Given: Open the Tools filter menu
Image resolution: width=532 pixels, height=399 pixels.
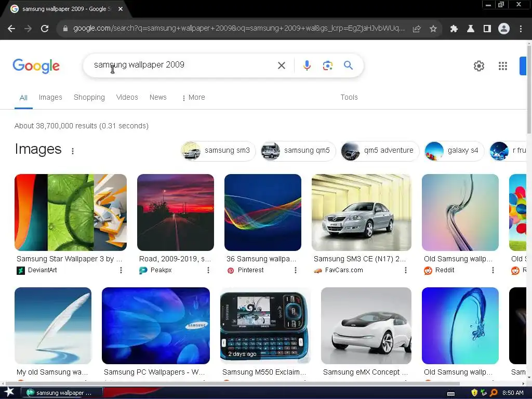Looking at the screenshot, I should (349, 97).
